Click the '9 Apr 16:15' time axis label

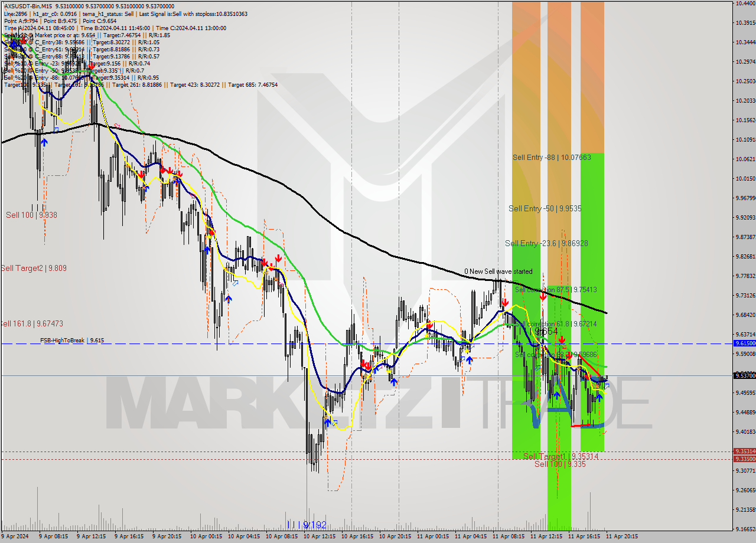tap(128, 537)
